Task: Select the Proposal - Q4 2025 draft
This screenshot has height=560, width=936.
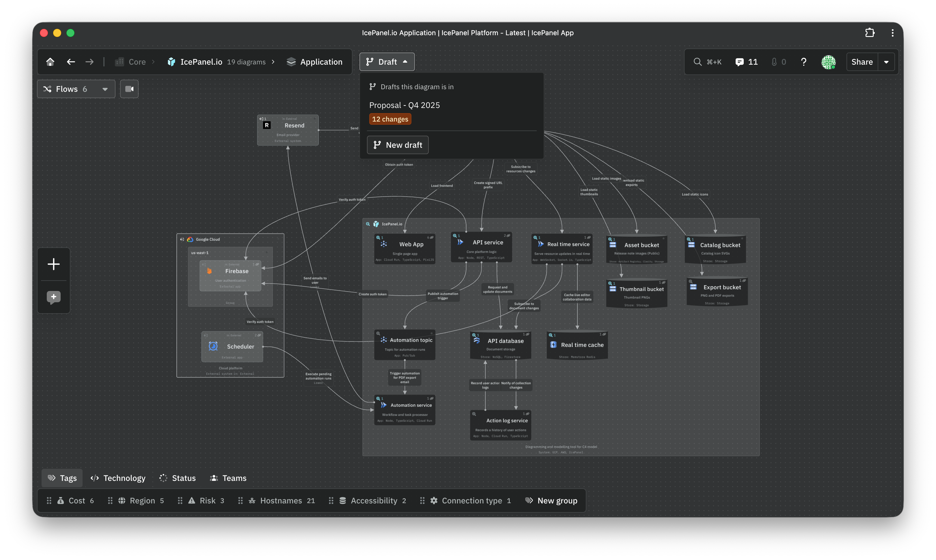Action: (x=404, y=105)
